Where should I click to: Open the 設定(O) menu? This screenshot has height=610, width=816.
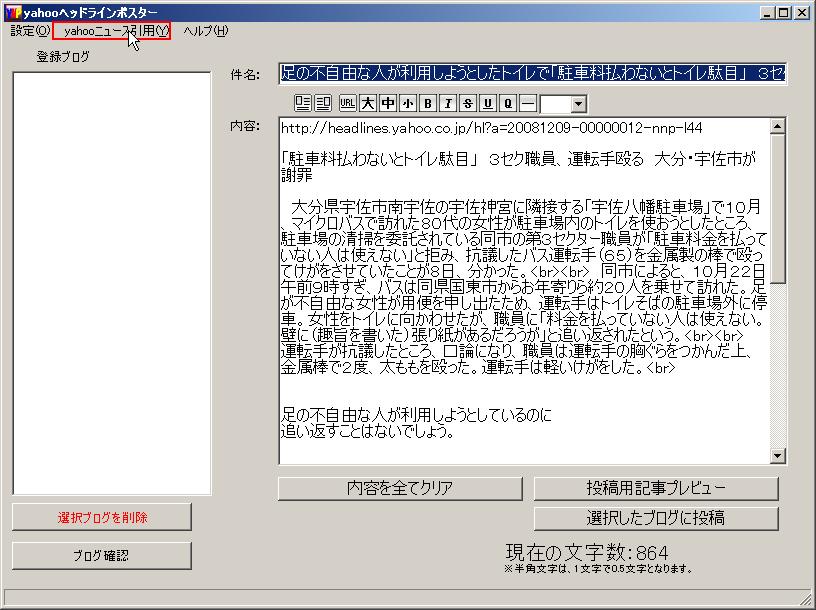30,31
